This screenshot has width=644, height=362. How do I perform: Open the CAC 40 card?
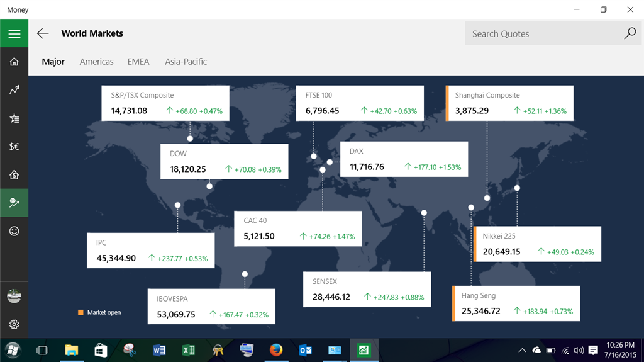tap(297, 229)
